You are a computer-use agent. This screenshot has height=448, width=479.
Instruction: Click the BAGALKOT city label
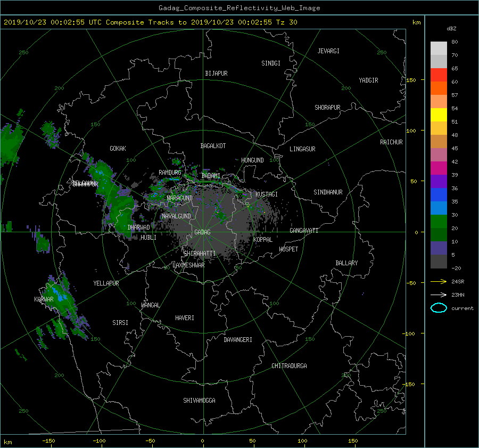pyautogui.click(x=213, y=146)
